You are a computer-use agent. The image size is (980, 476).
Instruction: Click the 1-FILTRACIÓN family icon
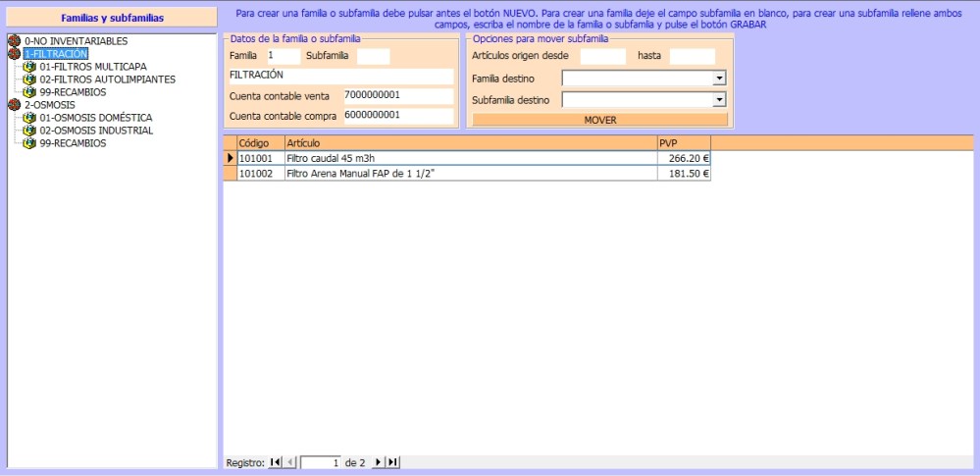point(14,54)
